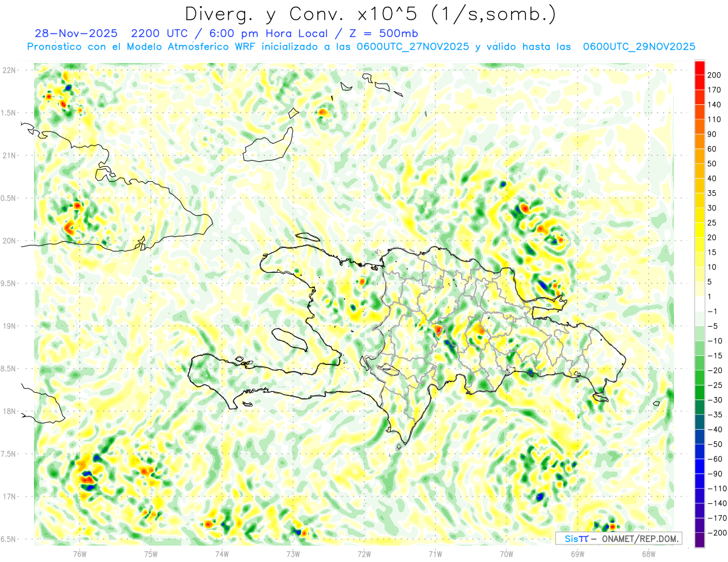Click the '76W' longitude label
The height and width of the screenshot is (562, 728).
79,554
